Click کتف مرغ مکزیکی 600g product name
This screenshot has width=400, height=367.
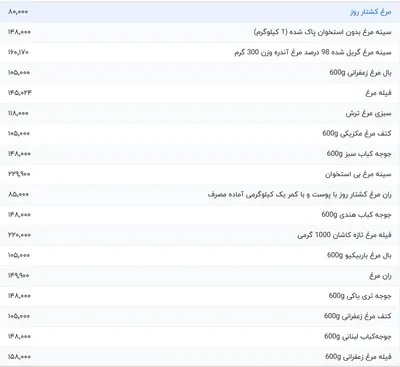click(x=357, y=133)
